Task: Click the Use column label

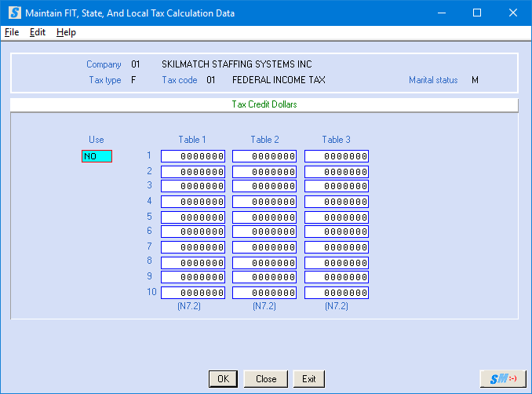Action: click(x=97, y=140)
